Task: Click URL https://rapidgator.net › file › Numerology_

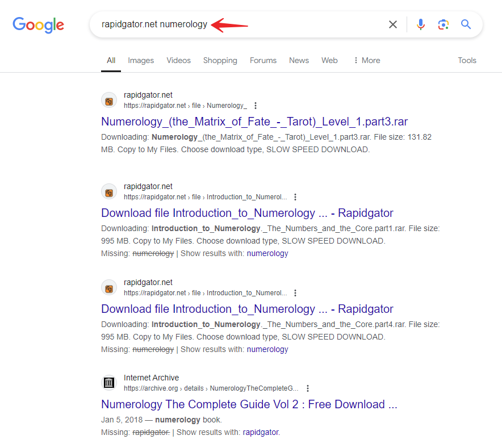Action: point(185,106)
